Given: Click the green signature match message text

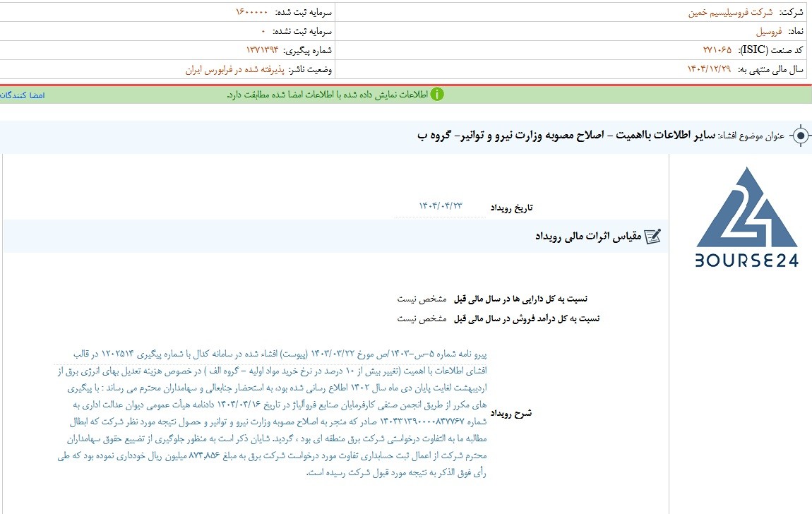Looking at the screenshot, I should [x=328, y=95].
